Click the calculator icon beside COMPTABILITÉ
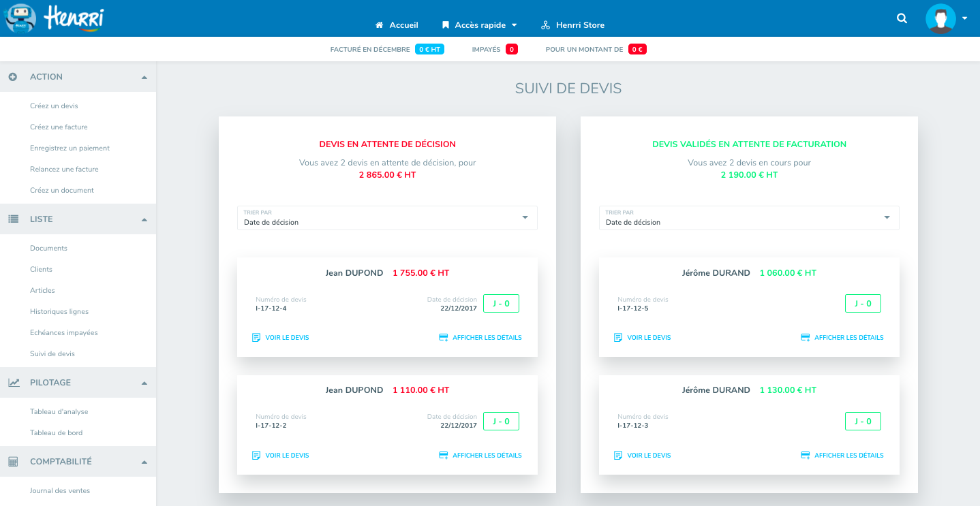980x506 pixels. tap(13, 462)
